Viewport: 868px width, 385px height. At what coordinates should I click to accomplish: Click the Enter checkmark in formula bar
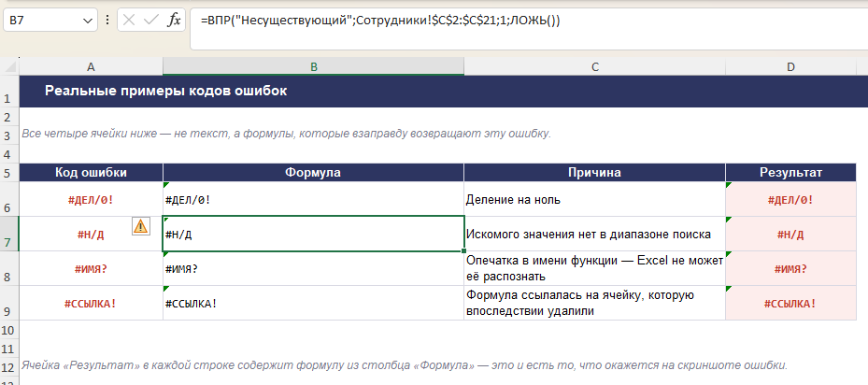pos(151,21)
